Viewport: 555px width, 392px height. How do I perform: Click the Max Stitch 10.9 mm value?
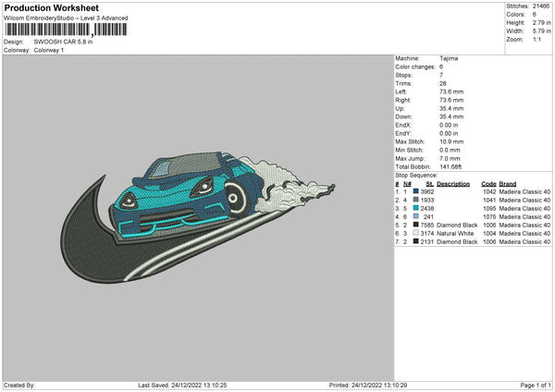[451, 141]
